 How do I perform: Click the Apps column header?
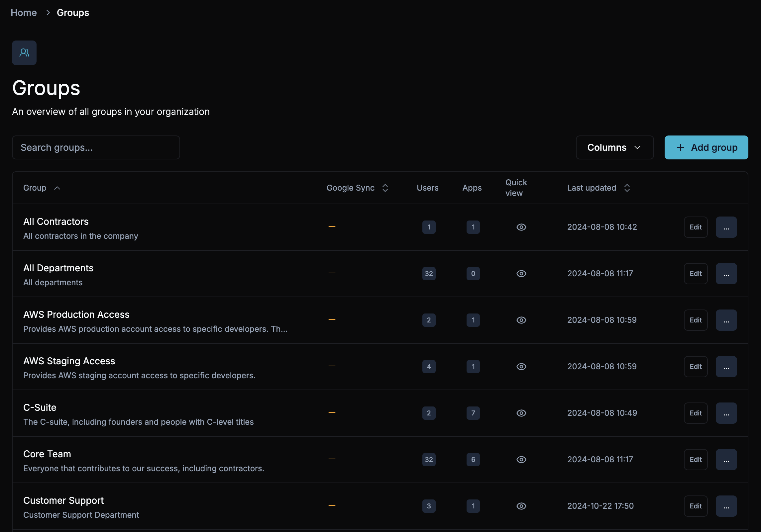(x=472, y=188)
